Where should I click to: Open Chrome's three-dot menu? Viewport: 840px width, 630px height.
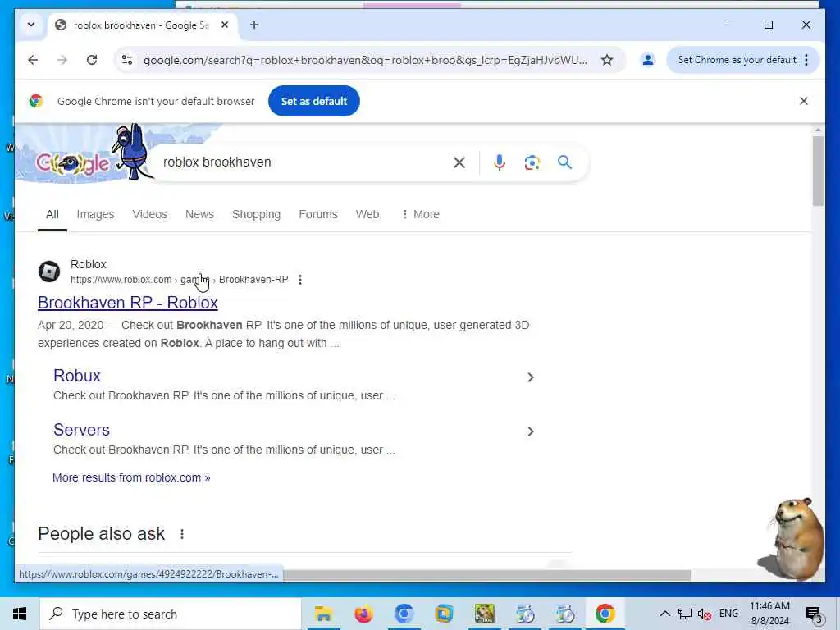806,60
